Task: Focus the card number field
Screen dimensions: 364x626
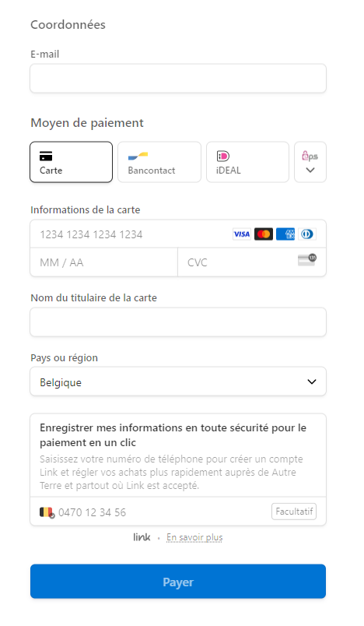Action: tap(131, 234)
